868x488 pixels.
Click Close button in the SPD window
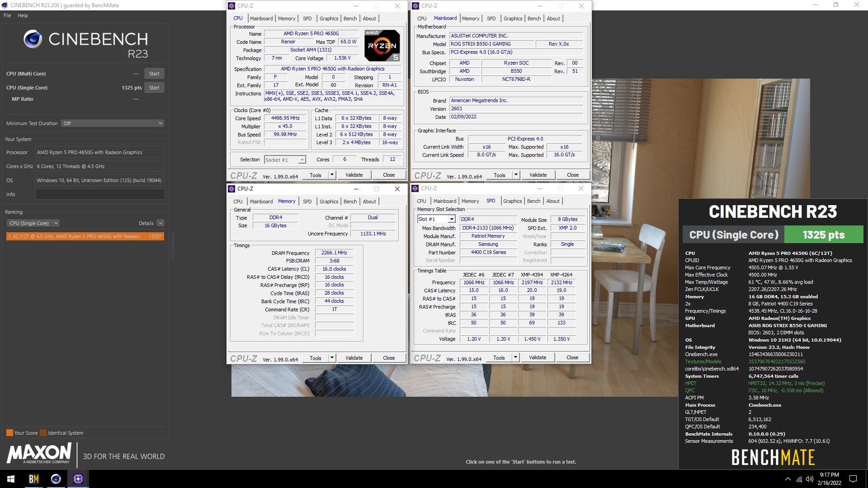pyautogui.click(x=572, y=357)
